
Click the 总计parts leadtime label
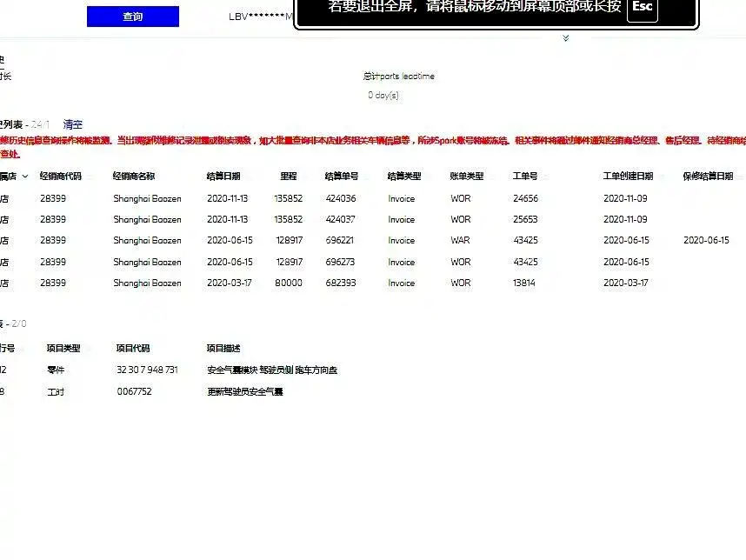(399, 77)
